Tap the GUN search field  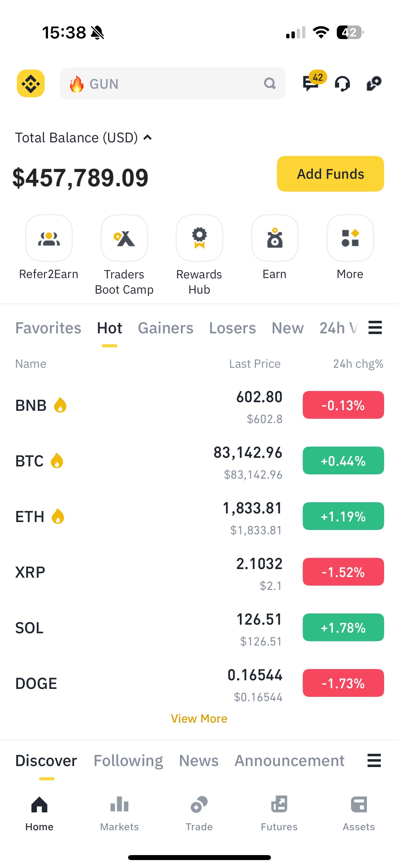tap(172, 83)
